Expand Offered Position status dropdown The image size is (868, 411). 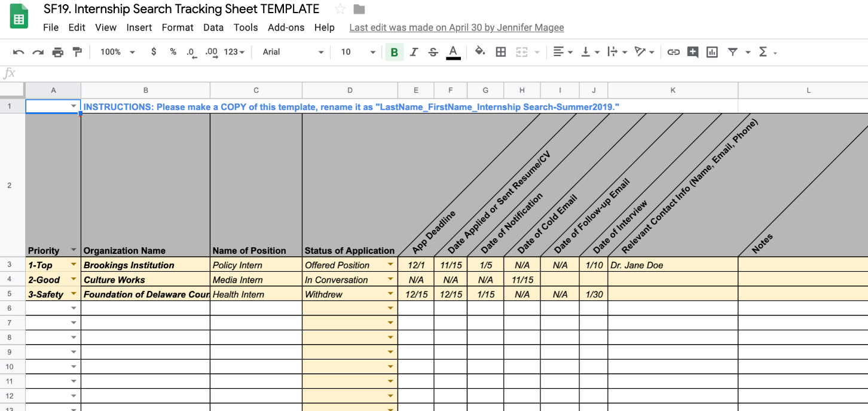tap(391, 265)
